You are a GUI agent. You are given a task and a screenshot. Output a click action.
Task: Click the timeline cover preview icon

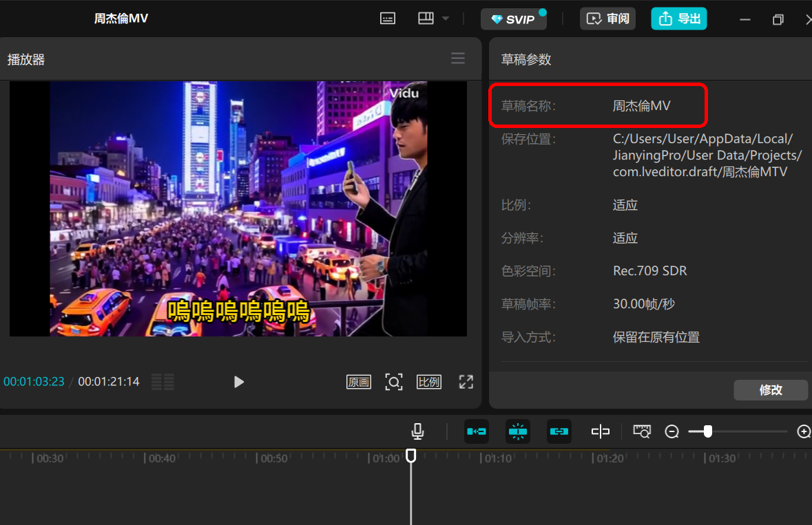coord(642,431)
